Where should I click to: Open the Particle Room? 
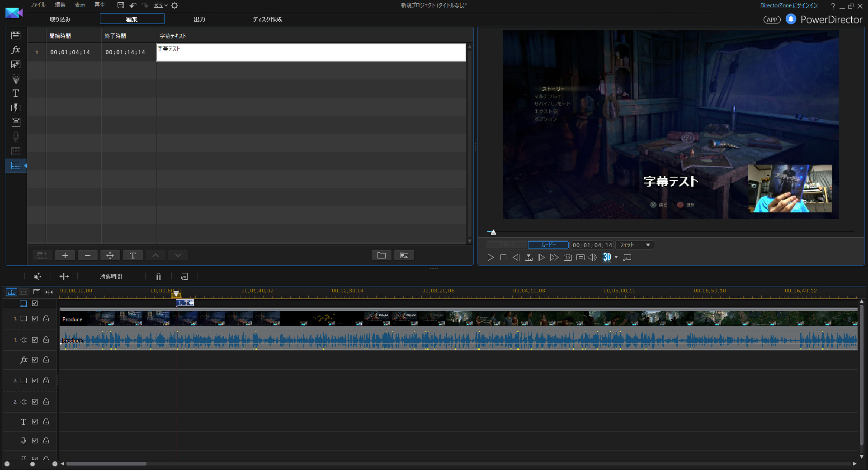point(16,79)
